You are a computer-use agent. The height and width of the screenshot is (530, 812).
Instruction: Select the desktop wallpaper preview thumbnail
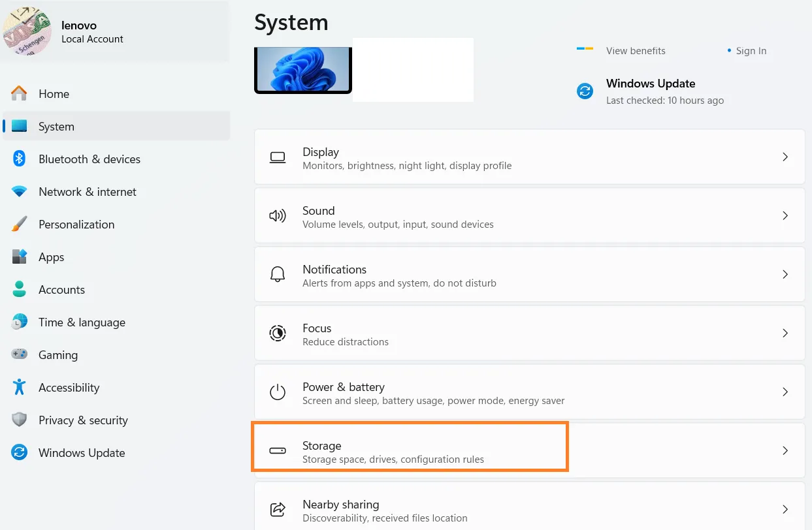point(303,69)
